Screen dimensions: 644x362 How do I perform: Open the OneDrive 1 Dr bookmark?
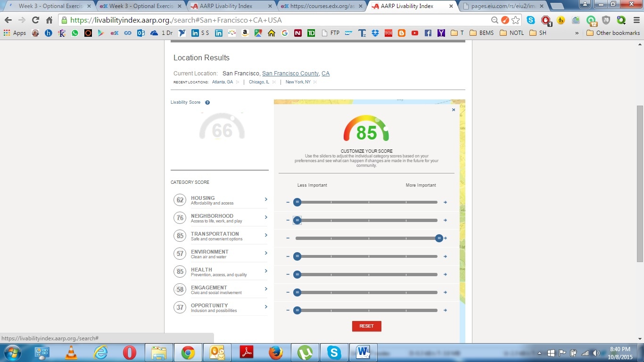161,33
